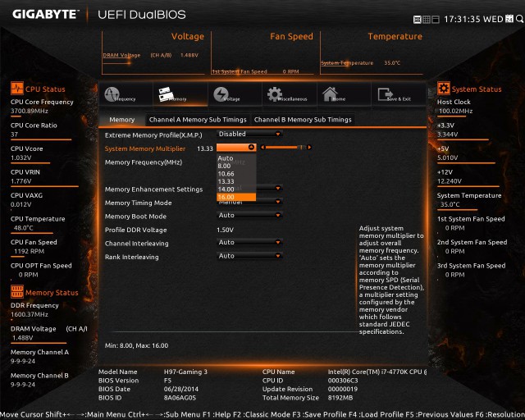Click the Total Memory Size 8192MB value

[x=340, y=398]
